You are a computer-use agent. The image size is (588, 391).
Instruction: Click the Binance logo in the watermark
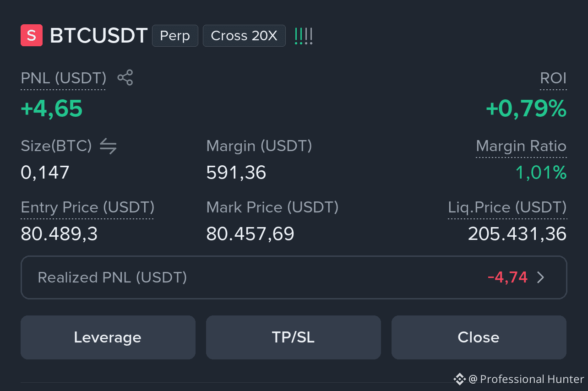459,379
